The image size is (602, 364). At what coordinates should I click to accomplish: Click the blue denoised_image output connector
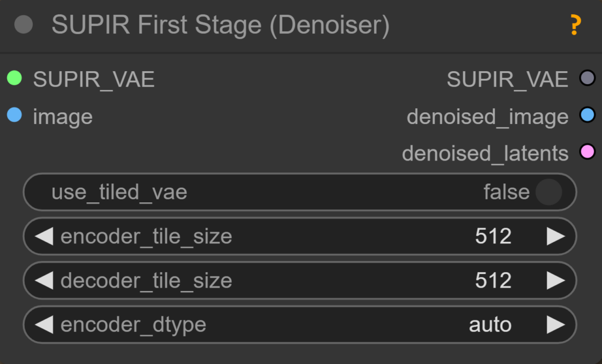coord(587,115)
